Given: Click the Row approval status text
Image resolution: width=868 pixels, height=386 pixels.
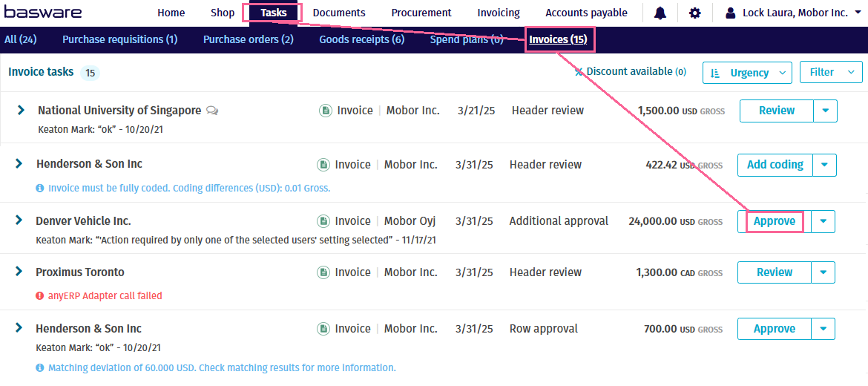Looking at the screenshot, I should (x=544, y=328).
